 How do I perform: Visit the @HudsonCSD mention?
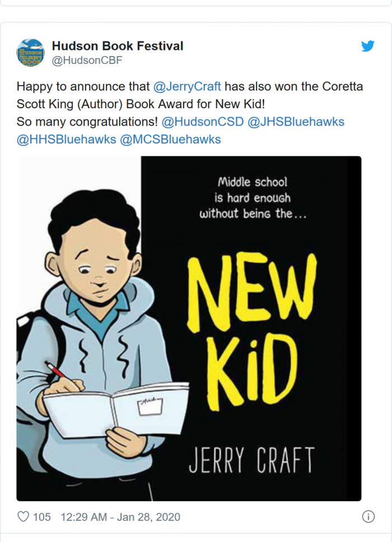click(201, 122)
